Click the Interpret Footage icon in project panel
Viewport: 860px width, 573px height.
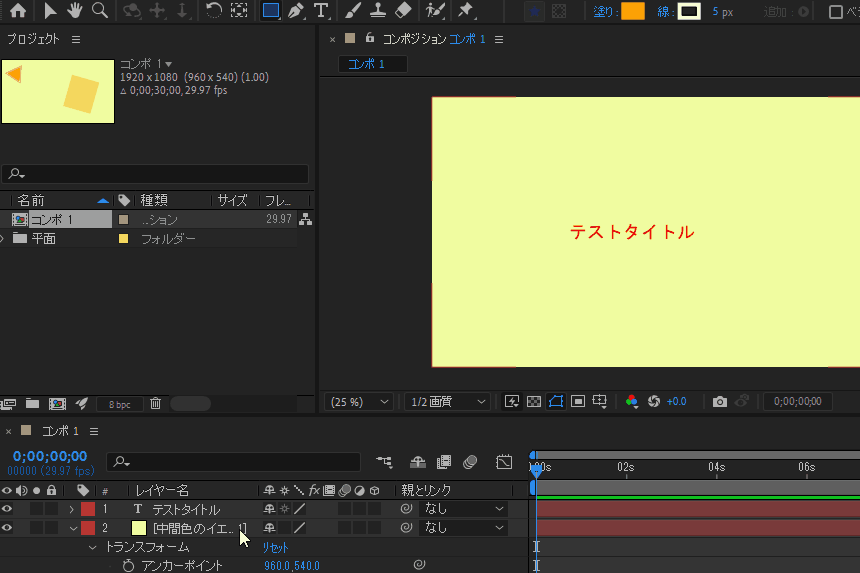[8, 404]
